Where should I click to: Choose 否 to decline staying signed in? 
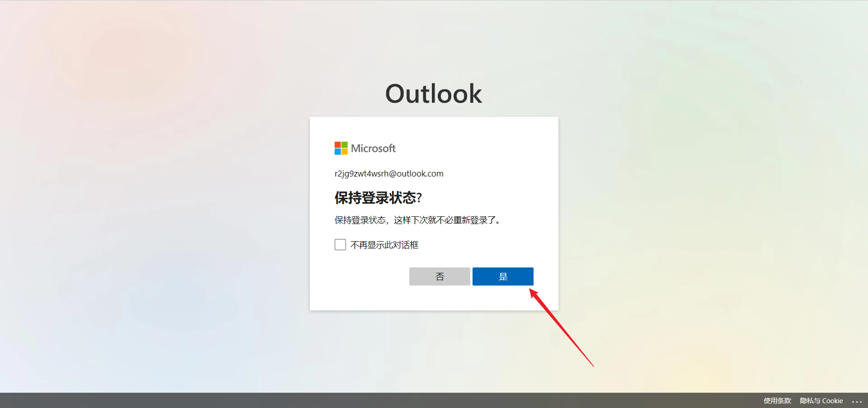[x=439, y=277]
